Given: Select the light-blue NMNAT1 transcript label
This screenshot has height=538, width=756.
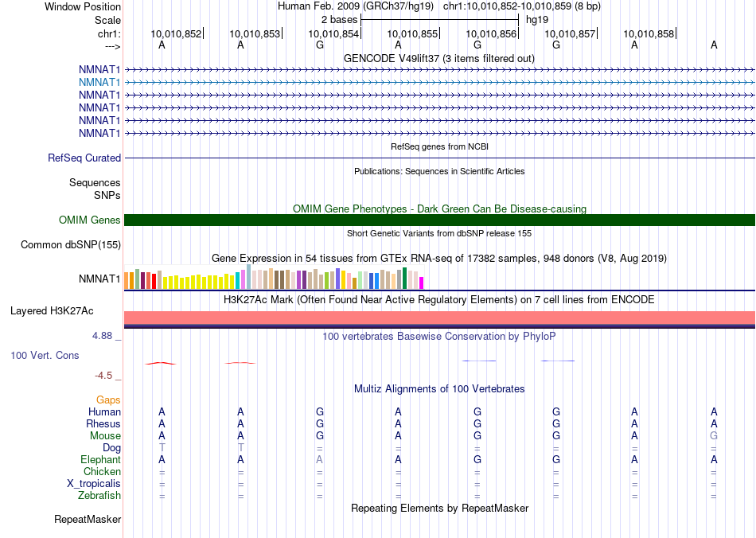Looking at the screenshot, I should (x=99, y=83).
